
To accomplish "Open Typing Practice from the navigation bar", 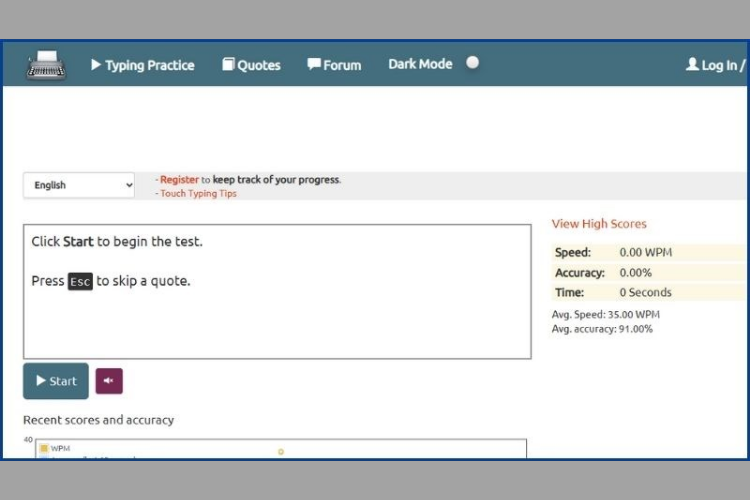I will (143, 65).
